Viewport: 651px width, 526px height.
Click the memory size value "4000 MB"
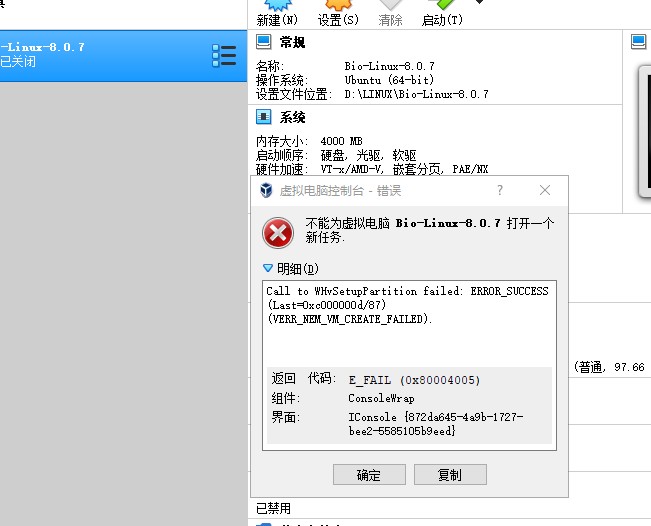click(x=341, y=141)
